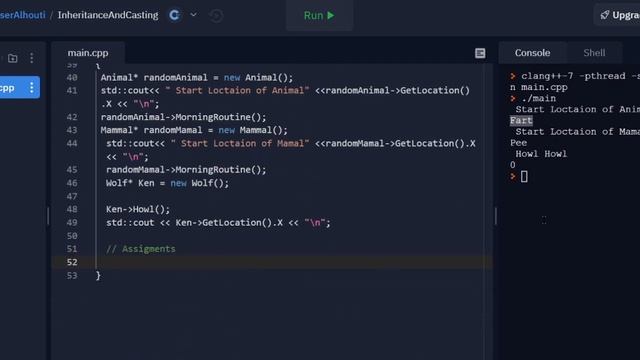Click the highlighted 'Fart' console output
This screenshot has width=640, height=360.
click(x=521, y=121)
